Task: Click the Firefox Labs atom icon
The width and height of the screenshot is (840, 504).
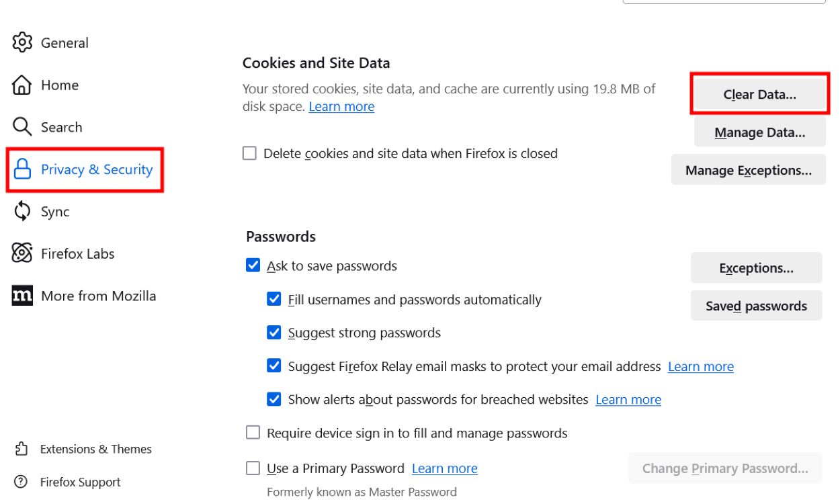Action: coord(22,253)
